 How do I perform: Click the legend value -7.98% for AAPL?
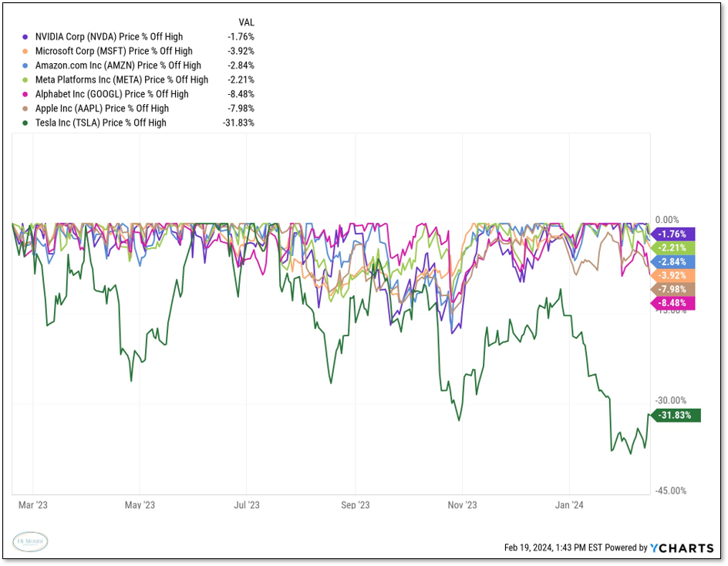coord(241,109)
